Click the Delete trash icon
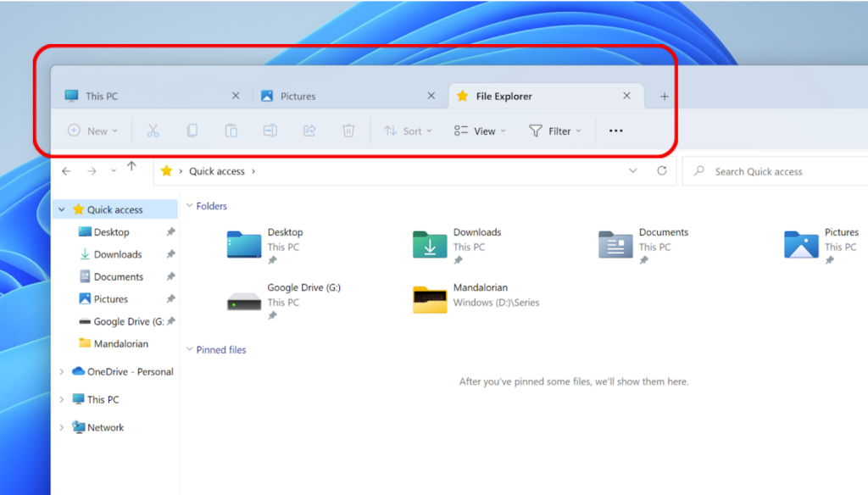The width and height of the screenshot is (868, 495). point(348,131)
